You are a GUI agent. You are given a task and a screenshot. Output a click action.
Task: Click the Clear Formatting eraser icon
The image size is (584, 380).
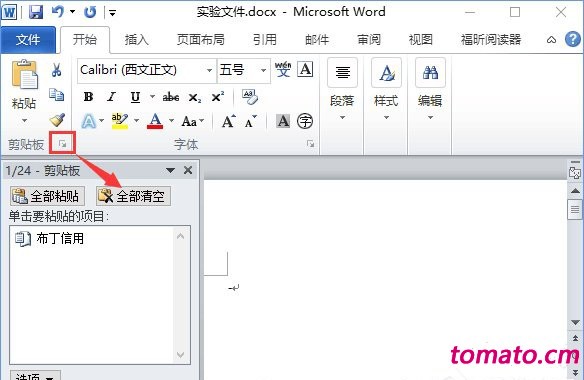[250, 97]
